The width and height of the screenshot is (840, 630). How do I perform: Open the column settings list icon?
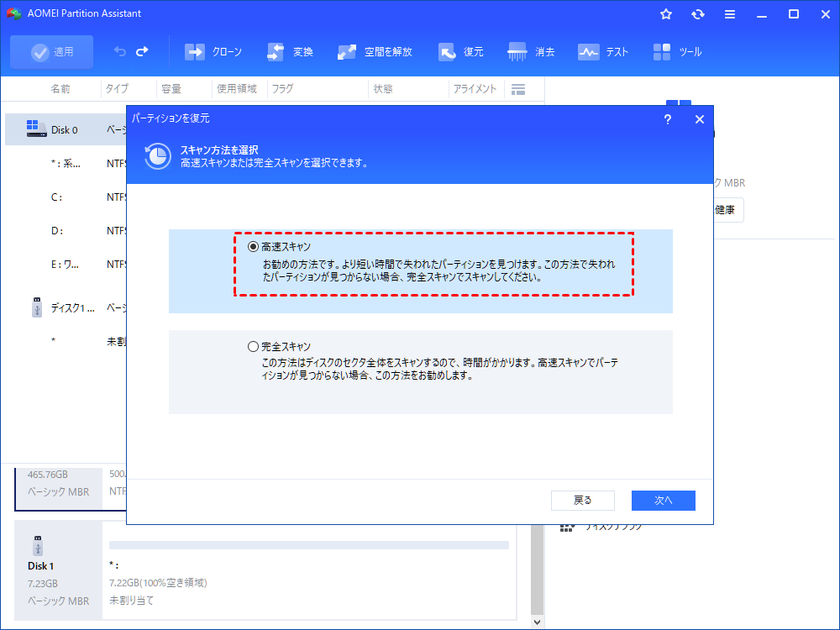pos(518,89)
